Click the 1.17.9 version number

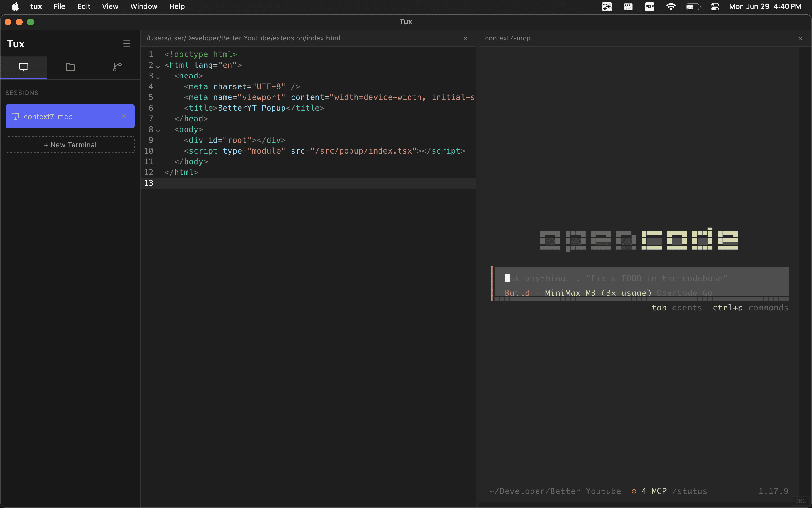(x=773, y=491)
